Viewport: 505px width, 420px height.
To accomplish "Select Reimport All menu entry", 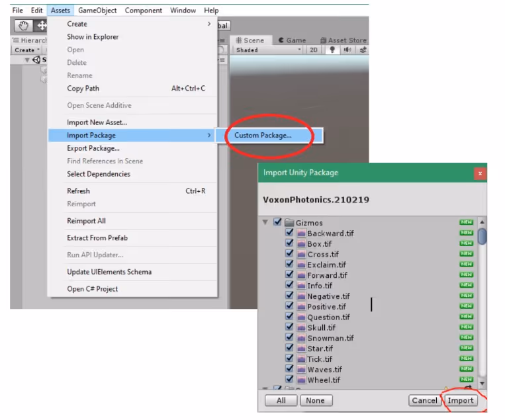I will (x=132, y=221).
